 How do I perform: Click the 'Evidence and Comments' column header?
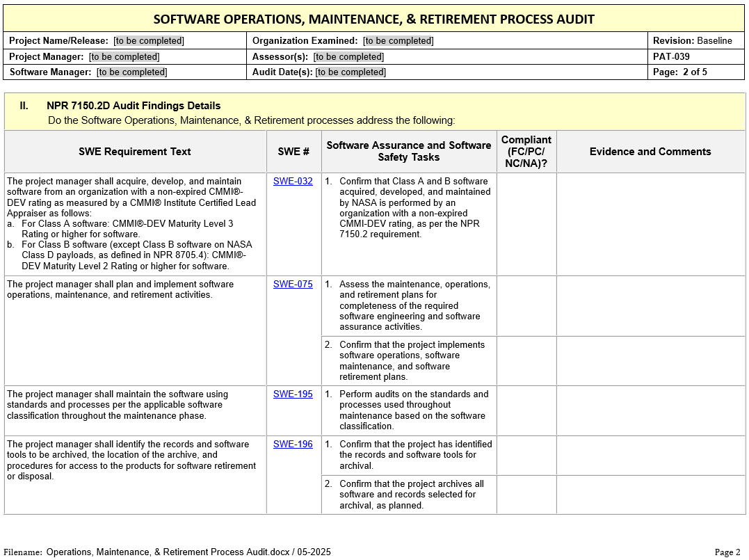650,152
